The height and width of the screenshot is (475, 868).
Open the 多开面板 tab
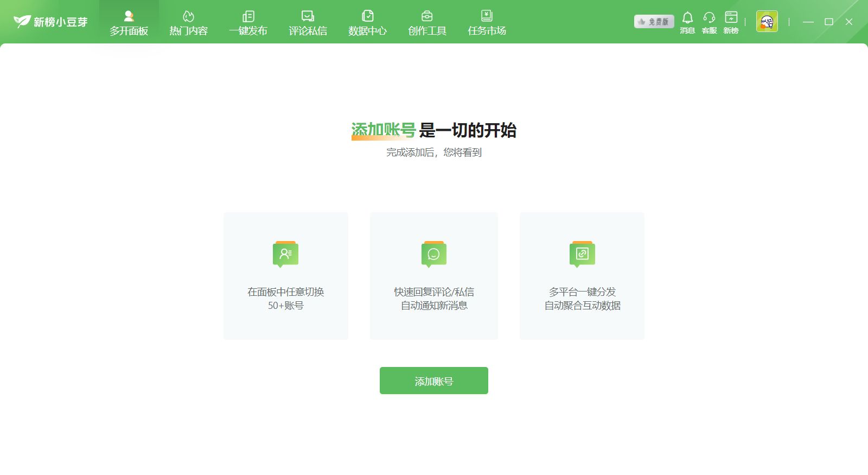pyautogui.click(x=129, y=23)
